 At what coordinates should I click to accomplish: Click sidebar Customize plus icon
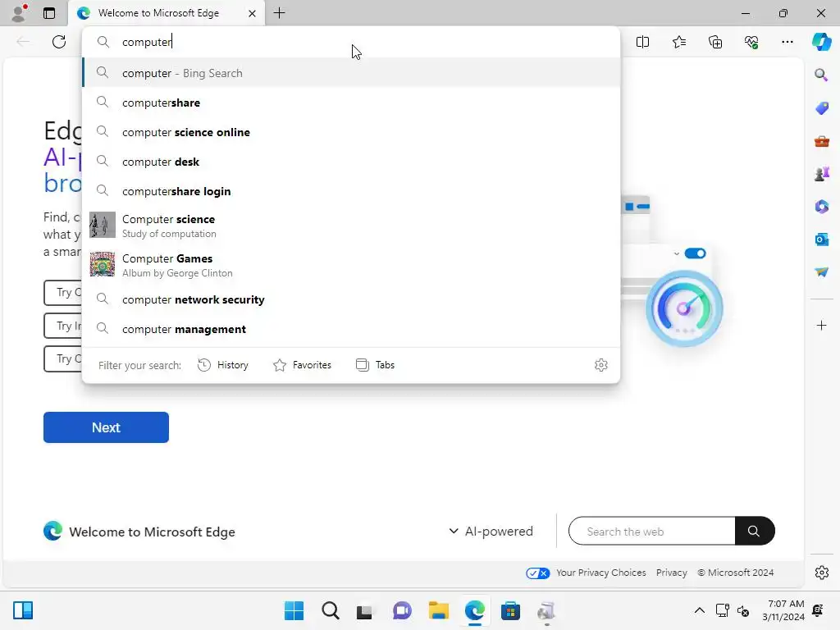click(821, 325)
